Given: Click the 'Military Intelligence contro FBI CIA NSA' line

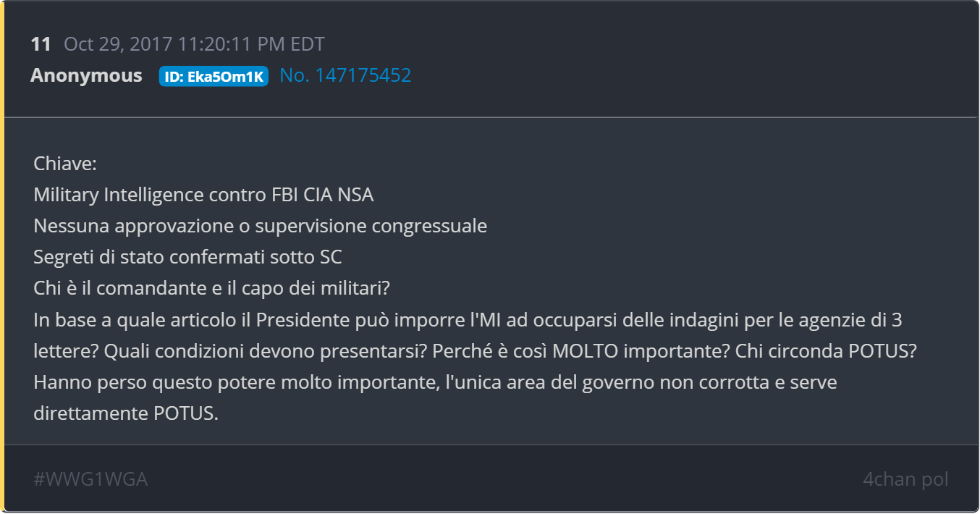Looking at the screenshot, I should (203, 195).
